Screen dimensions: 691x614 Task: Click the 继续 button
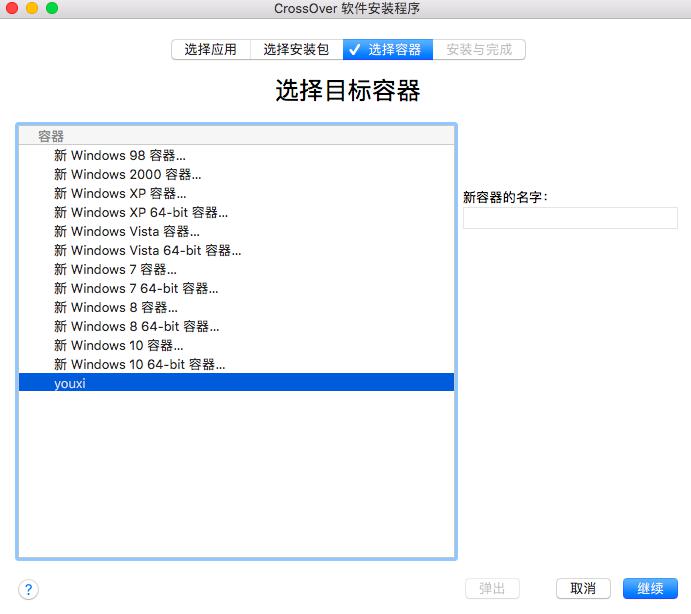[x=650, y=588]
